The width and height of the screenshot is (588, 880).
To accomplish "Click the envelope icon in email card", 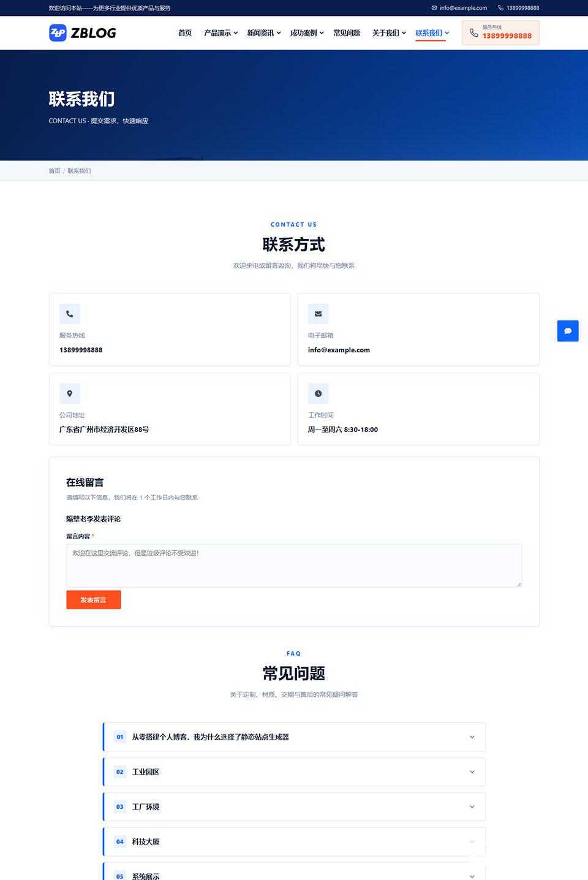I will pos(318,314).
